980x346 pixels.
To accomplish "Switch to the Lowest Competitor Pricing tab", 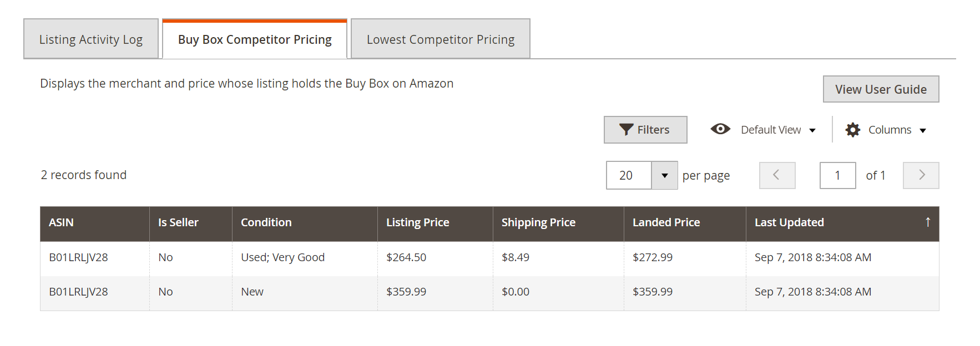I will point(441,39).
